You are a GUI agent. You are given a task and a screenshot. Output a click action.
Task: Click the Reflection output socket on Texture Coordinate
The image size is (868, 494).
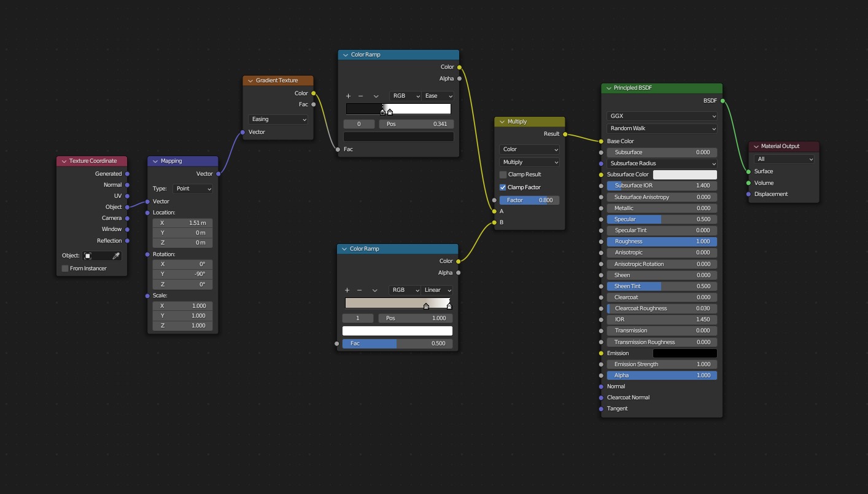point(127,241)
